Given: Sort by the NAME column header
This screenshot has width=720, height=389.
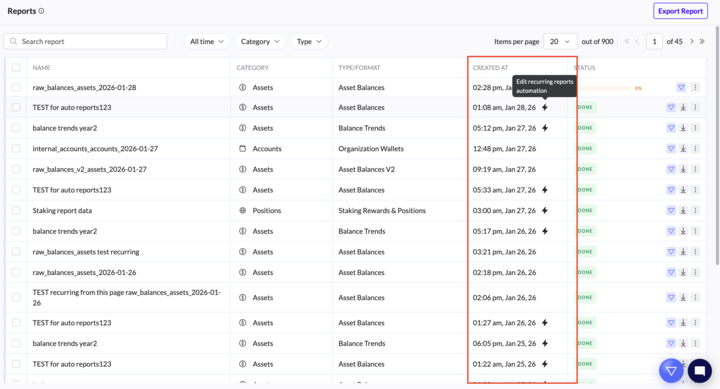Looking at the screenshot, I should coord(41,68).
